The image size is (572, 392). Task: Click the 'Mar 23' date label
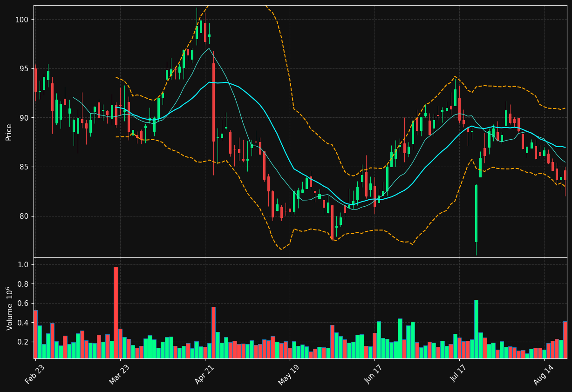click(x=119, y=373)
